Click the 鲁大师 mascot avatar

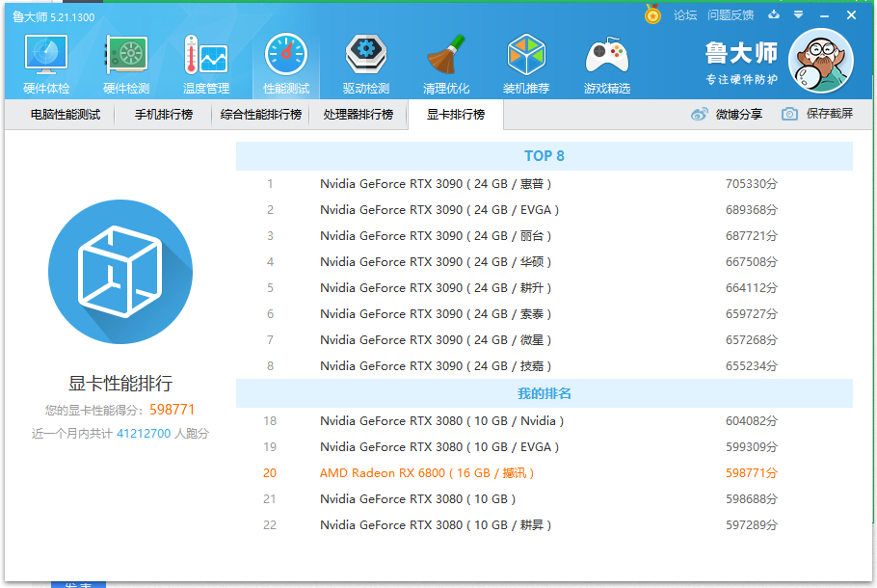click(820, 61)
